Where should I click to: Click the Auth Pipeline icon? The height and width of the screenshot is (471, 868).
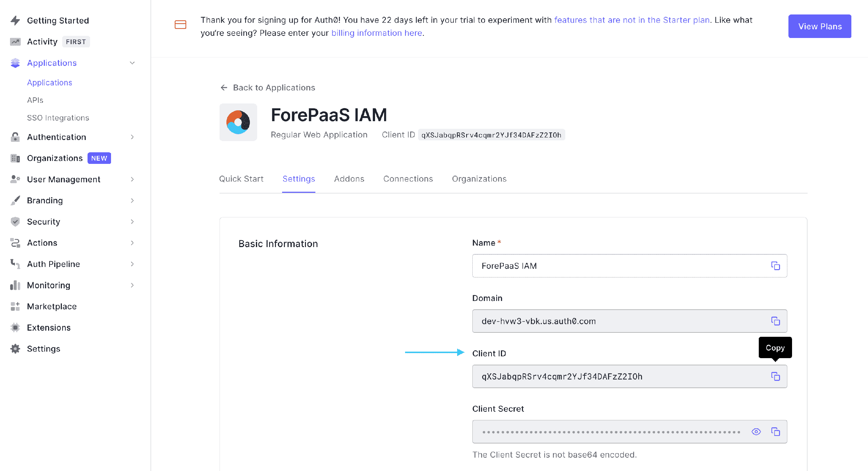point(15,264)
